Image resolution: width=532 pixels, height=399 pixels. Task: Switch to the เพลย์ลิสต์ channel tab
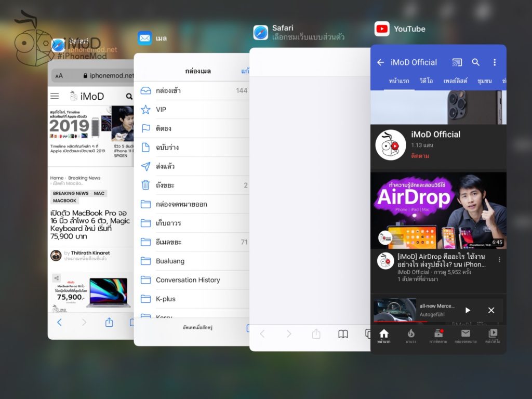(456, 81)
